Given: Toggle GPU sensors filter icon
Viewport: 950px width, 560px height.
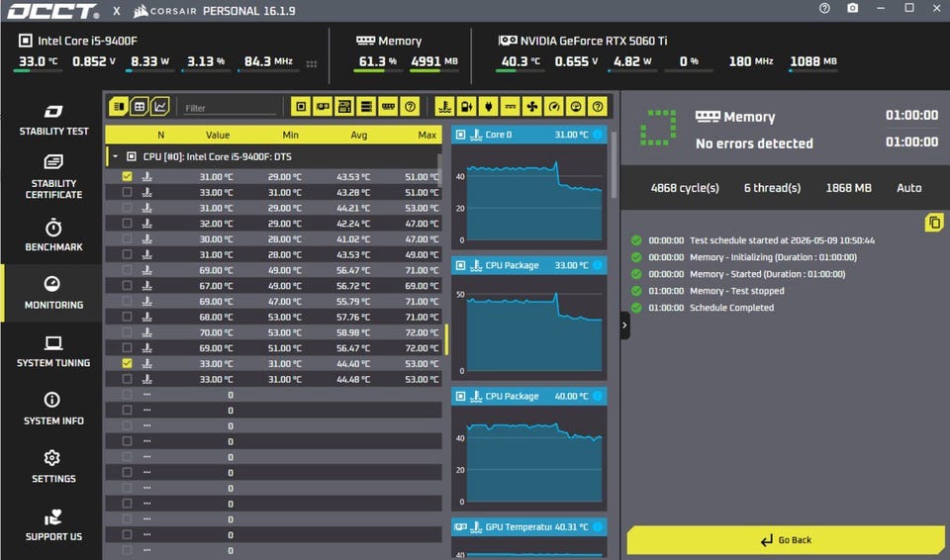Looking at the screenshot, I should pos(323,107).
